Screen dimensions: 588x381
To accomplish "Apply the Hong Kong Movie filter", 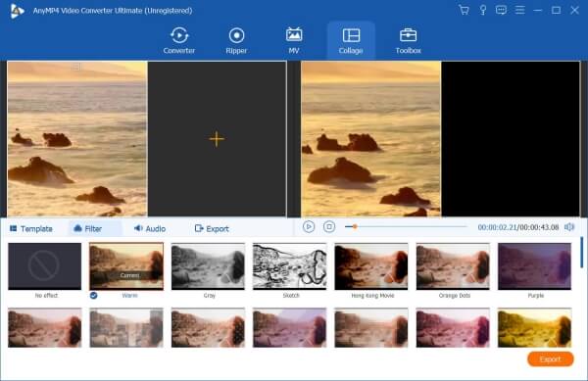I will click(x=371, y=266).
